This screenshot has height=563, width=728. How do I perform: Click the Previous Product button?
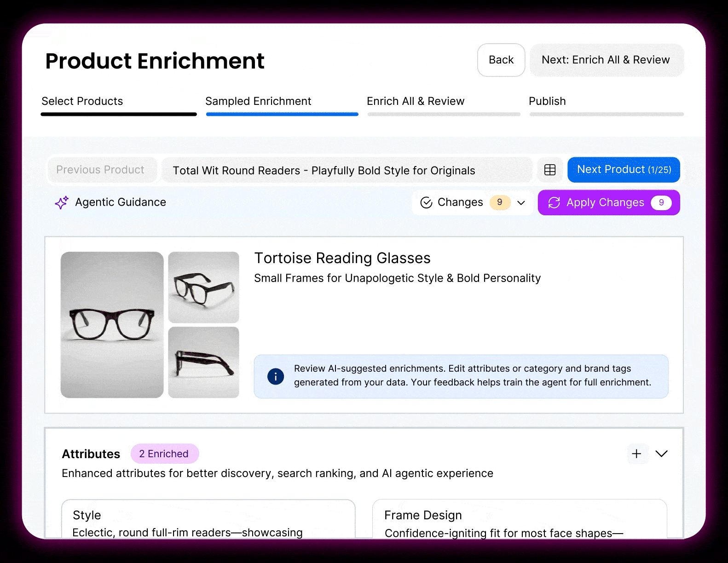pyautogui.click(x=102, y=170)
